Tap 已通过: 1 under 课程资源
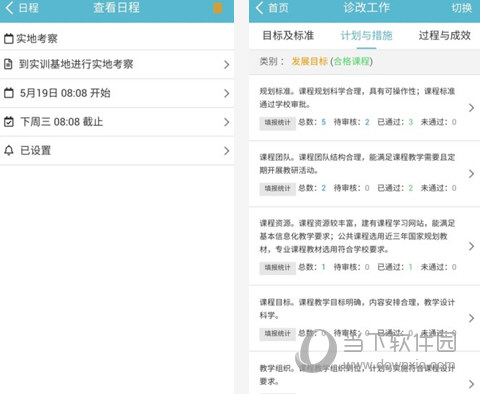Image resolution: width=480 pixels, height=394 pixels. (395, 267)
